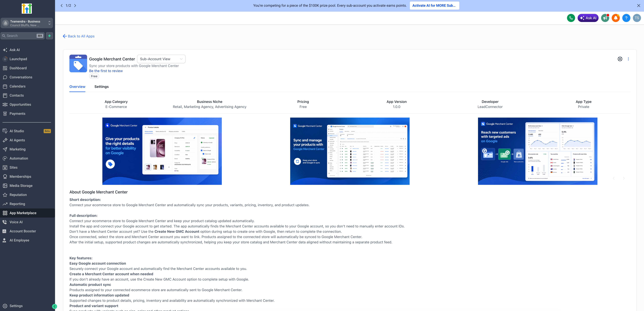Image resolution: width=644 pixels, height=311 pixels.
Task: Click the lifebuoy support icon
Action: 620,59
